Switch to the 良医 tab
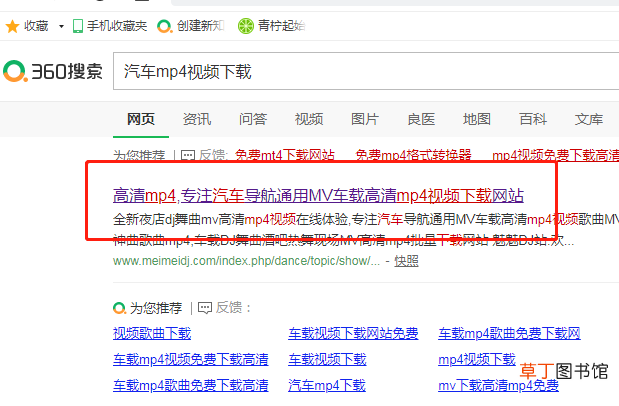 [x=421, y=119]
